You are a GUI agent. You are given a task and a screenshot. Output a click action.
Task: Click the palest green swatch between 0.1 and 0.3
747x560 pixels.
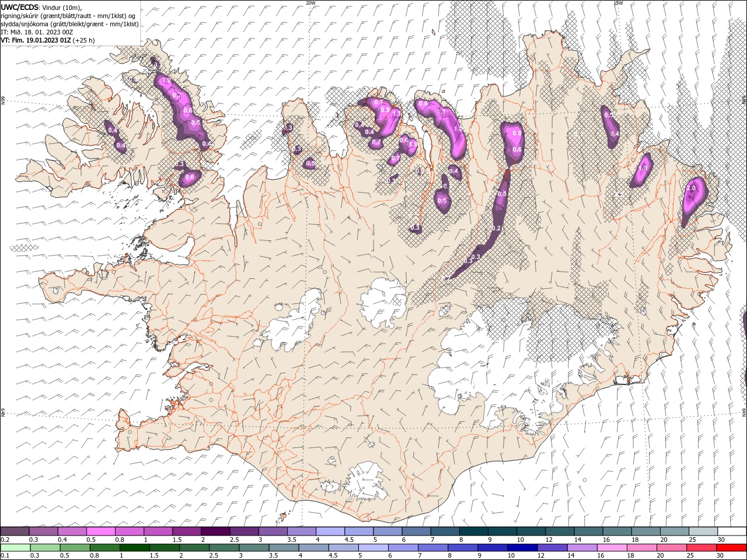pyautogui.click(x=15, y=548)
